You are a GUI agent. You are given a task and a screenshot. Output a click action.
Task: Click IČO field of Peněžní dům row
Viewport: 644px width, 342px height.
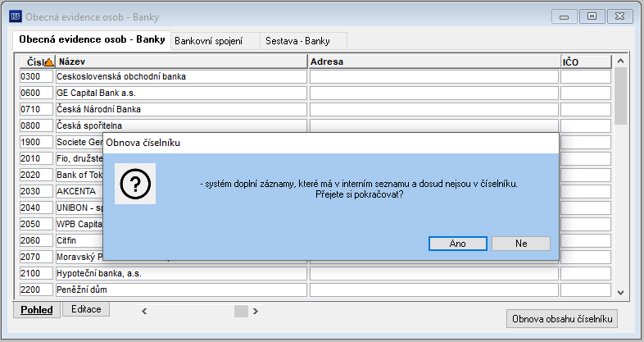click(x=586, y=290)
